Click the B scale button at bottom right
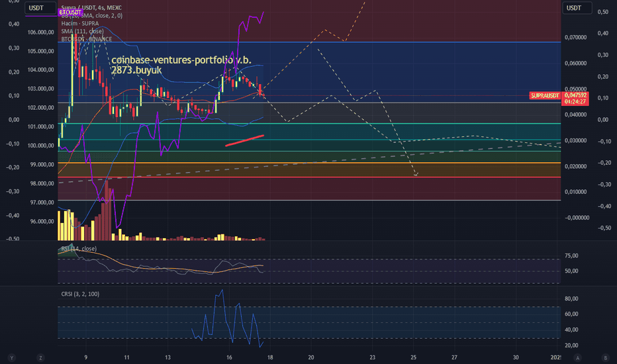The width and height of the screenshot is (617, 364). pyautogui.click(x=605, y=357)
